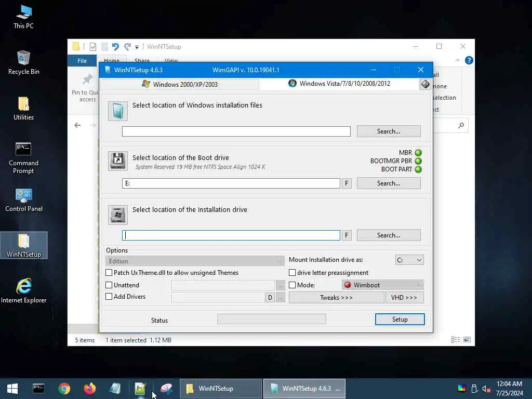The width and height of the screenshot is (532, 399).
Task: Open This PC desktop icon
Action: (x=23, y=17)
